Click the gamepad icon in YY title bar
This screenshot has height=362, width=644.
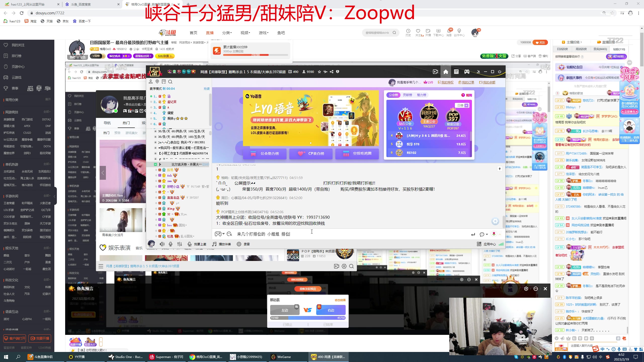467,72
